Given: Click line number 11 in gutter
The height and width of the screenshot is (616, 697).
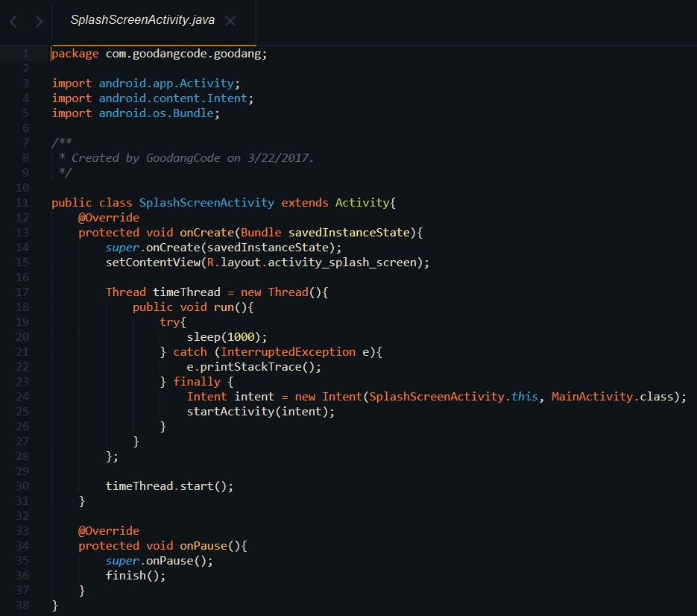Looking at the screenshot, I should point(22,203).
